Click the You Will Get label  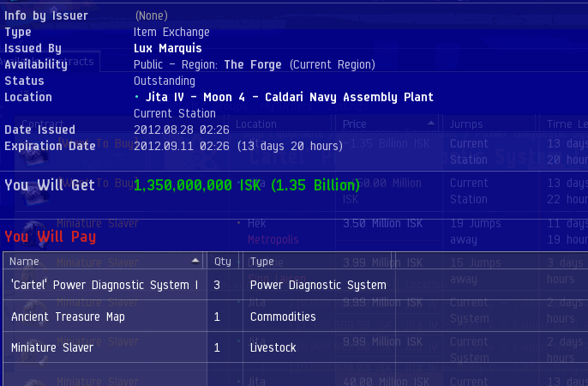(50, 185)
